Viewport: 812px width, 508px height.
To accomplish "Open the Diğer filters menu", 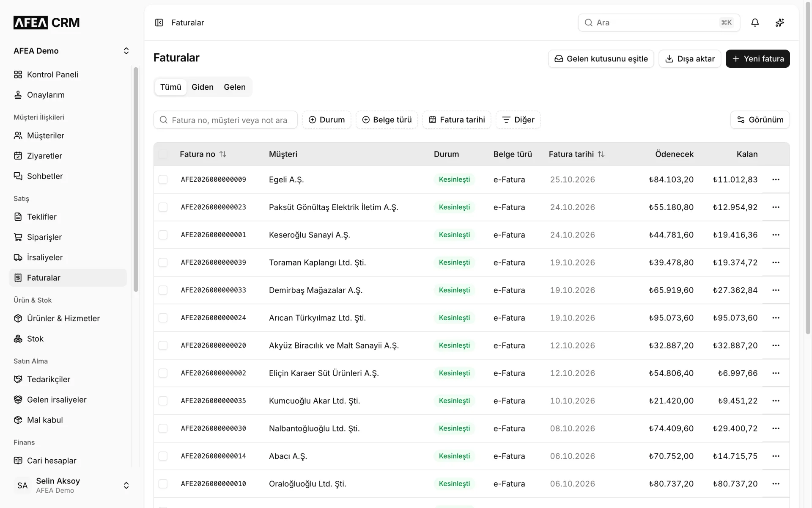I will [518, 120].
